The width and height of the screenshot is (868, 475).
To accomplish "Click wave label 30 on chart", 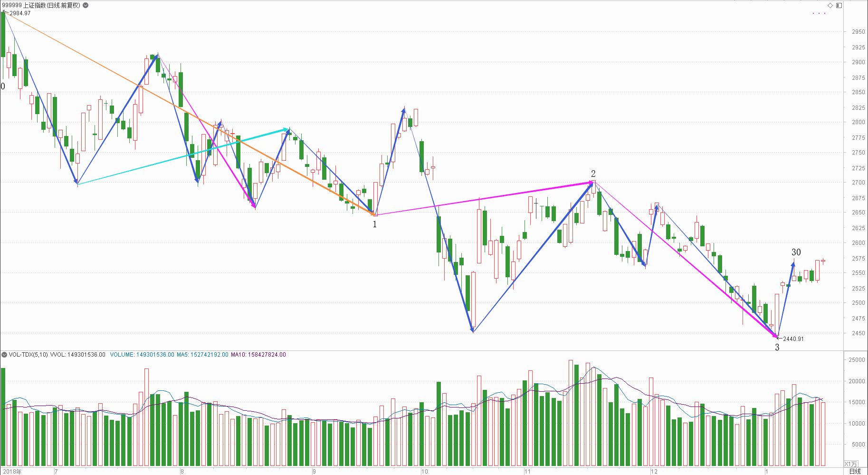I will pyautogui.click(x=796, y=252).
